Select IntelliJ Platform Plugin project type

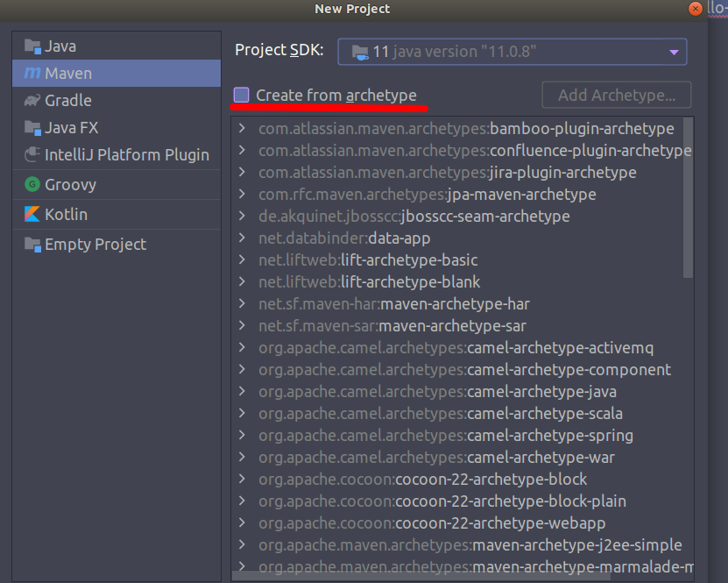tap(117, 154)
